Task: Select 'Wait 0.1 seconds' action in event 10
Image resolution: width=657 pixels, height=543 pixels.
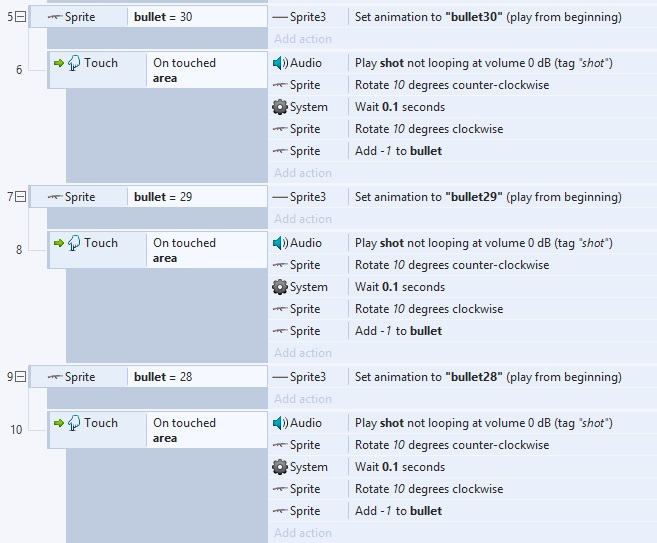Action: point(400,467)
